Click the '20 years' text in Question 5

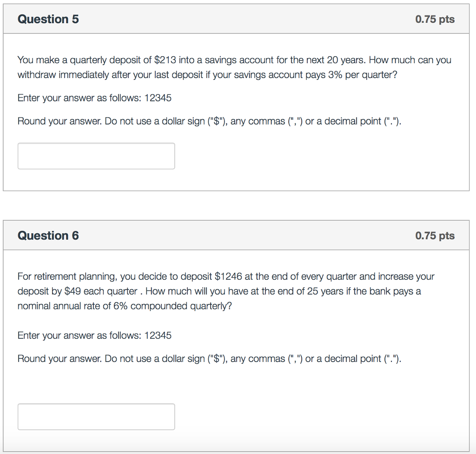pyautogui.click(x=346, y=60)
